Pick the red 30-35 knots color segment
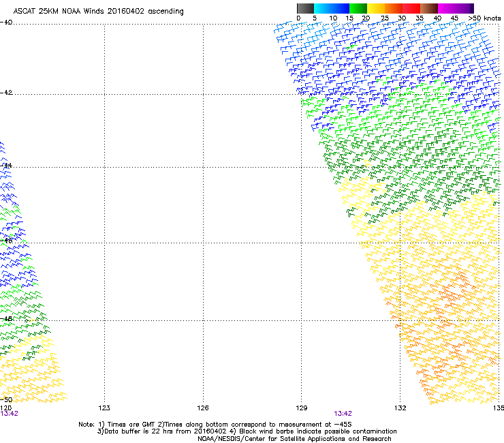Viewport: 504px width, 443px height. coord(411,8)
